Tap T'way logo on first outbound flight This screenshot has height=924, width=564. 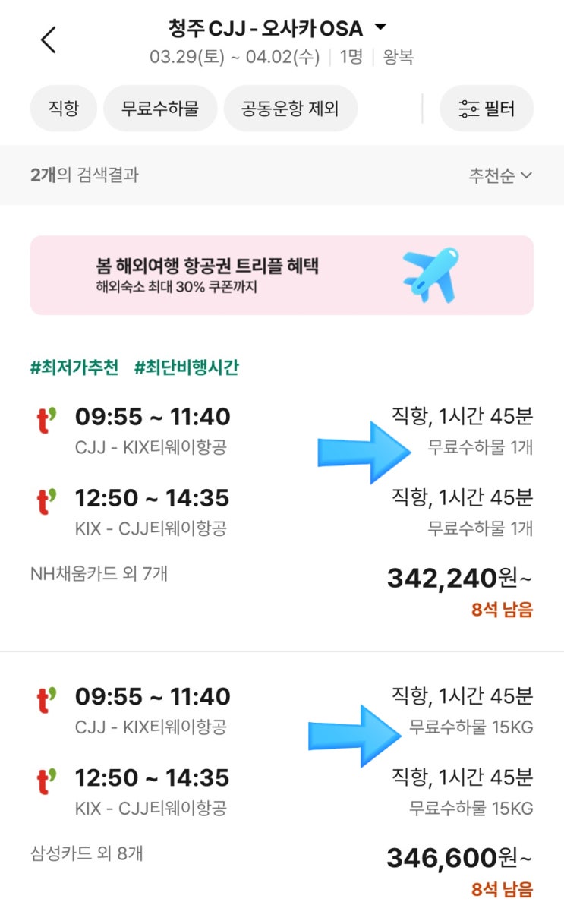pyautogui.click(x=47, y=419)
